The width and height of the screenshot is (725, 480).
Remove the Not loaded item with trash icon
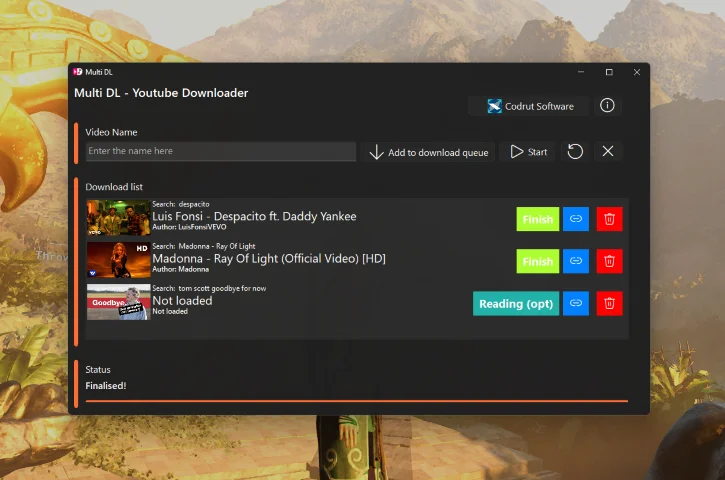coord(609,303)
